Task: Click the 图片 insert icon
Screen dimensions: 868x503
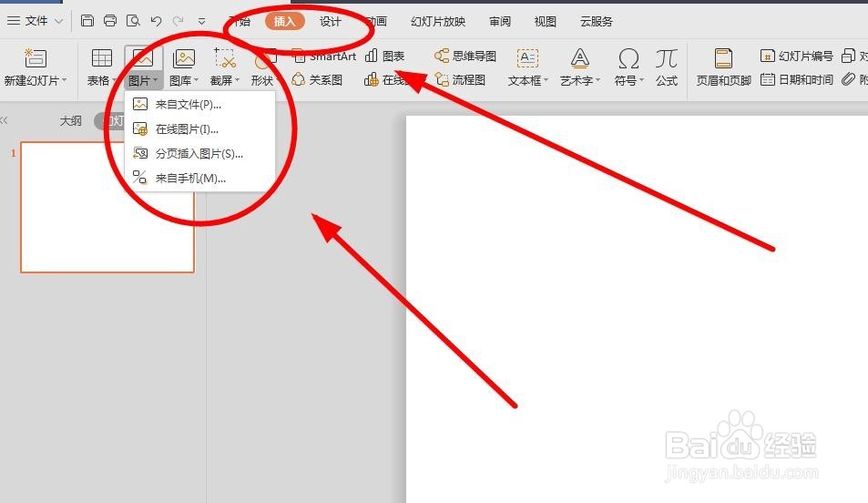Action: pyautogui.click(x=143, y=58)
